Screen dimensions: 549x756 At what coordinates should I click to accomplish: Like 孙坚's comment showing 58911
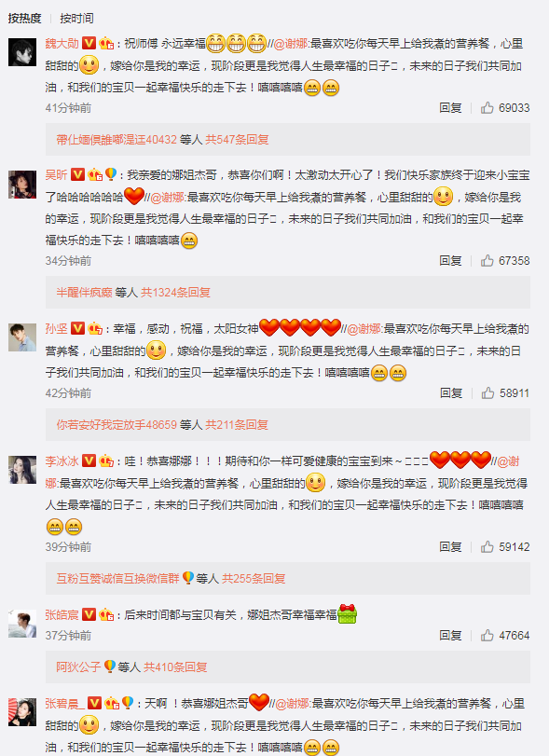click(487, 393)
